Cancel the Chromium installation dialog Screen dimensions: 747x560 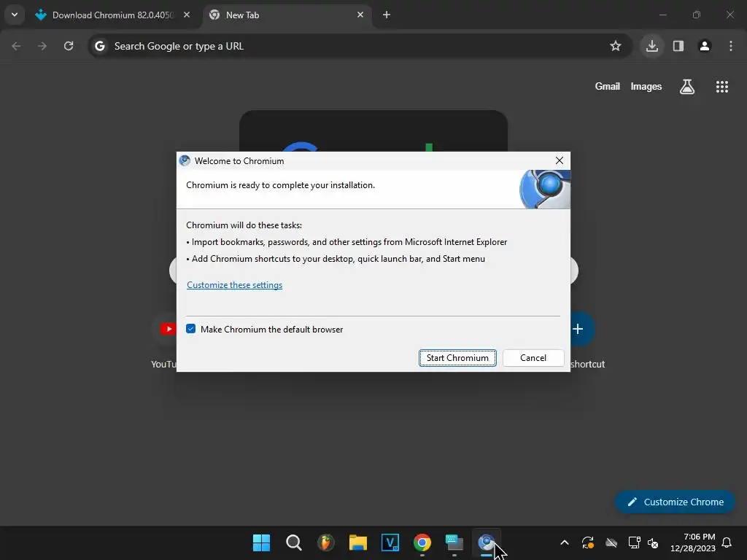click(x=533, y=357)
